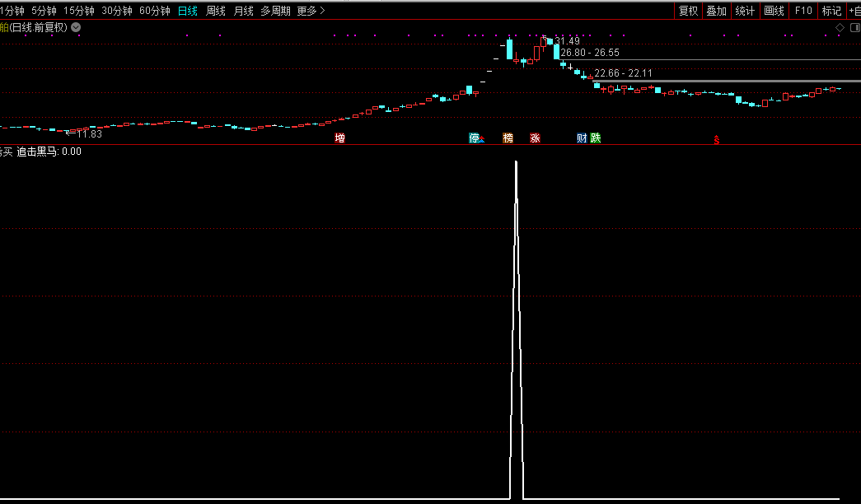Open the orange 榜 marker on chart
The image size is (861, 504).
click(x=508, y=138)
